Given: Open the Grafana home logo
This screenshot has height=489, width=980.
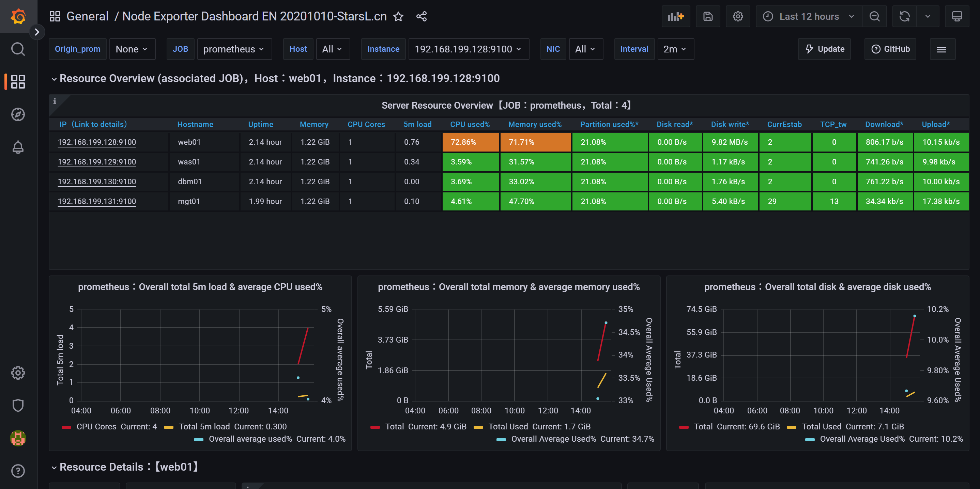Looking at the screenshot, I should [18, 16].
